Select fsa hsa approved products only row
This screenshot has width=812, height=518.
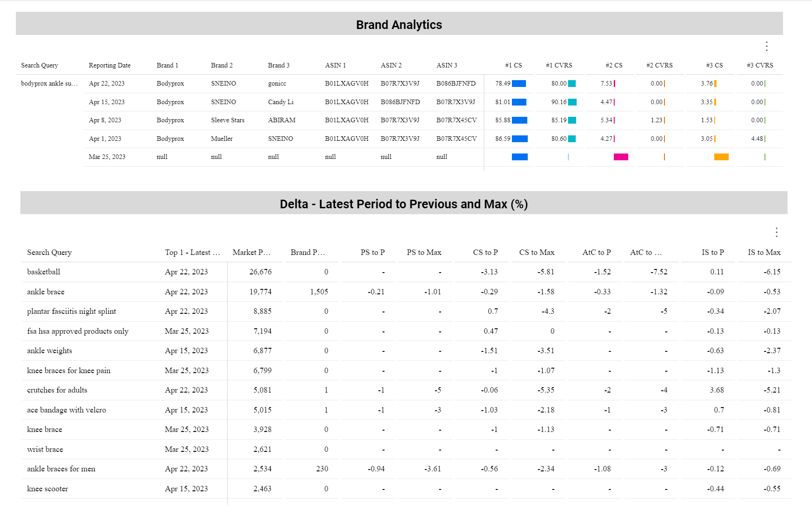click(406, 331)
